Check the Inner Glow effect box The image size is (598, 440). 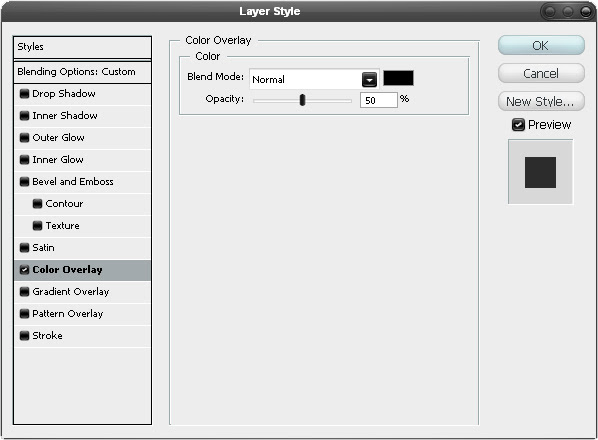click(x=24, y=159)
